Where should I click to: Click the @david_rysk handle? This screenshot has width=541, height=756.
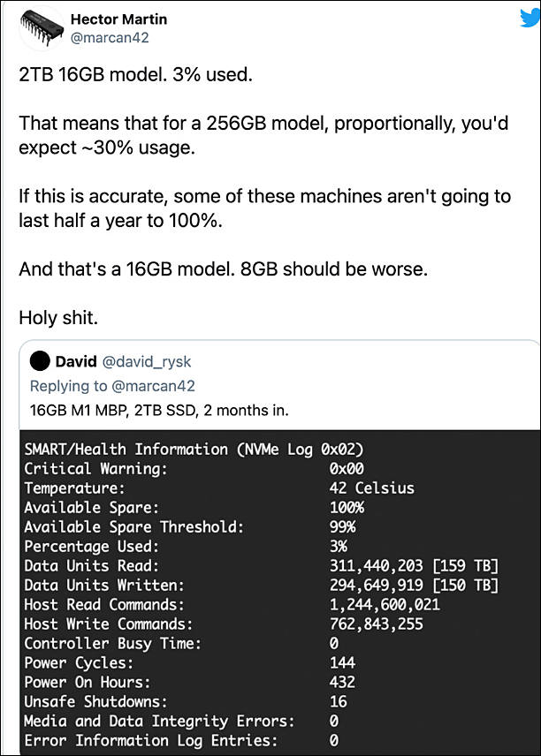[x=147, y=361]
